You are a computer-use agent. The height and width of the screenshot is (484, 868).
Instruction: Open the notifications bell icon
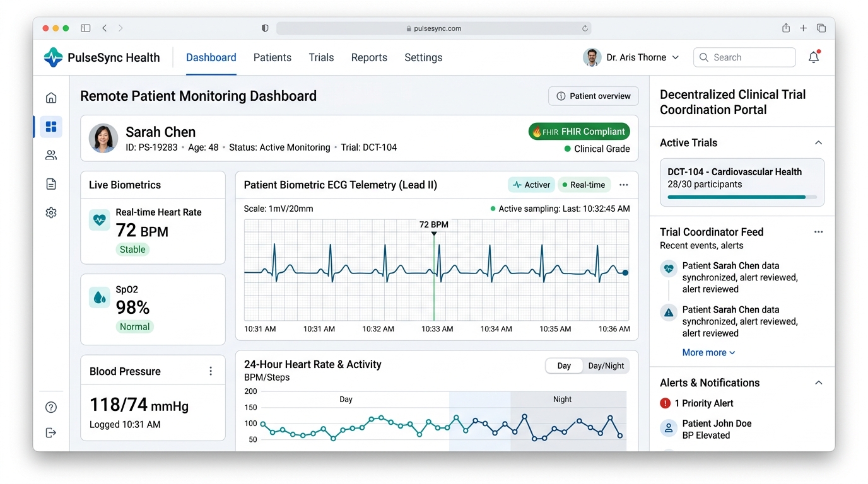pyautogui.click(x=814, y=57)
